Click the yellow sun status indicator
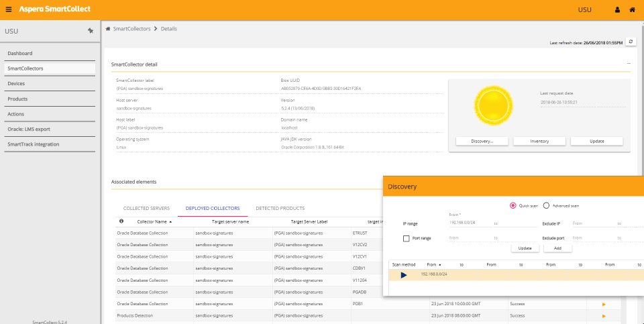This screenshot has height=324, width=644. [x=493, y=105]
